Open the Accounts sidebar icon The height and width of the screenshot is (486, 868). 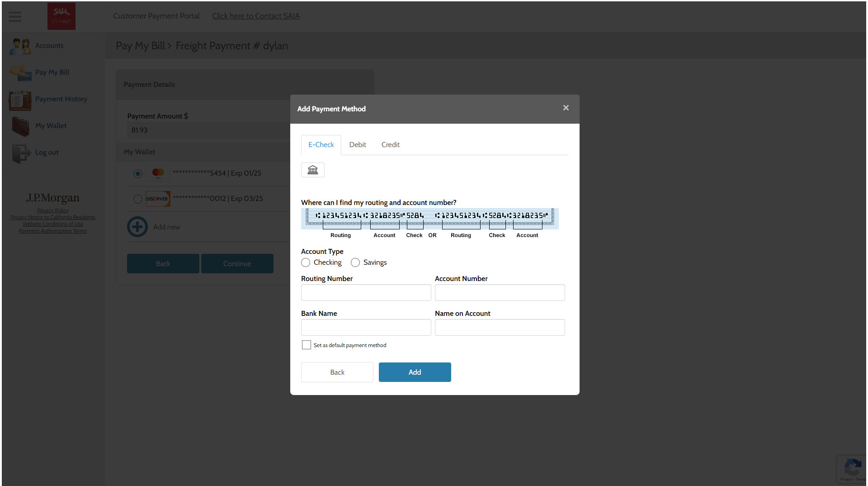[20, 46]
